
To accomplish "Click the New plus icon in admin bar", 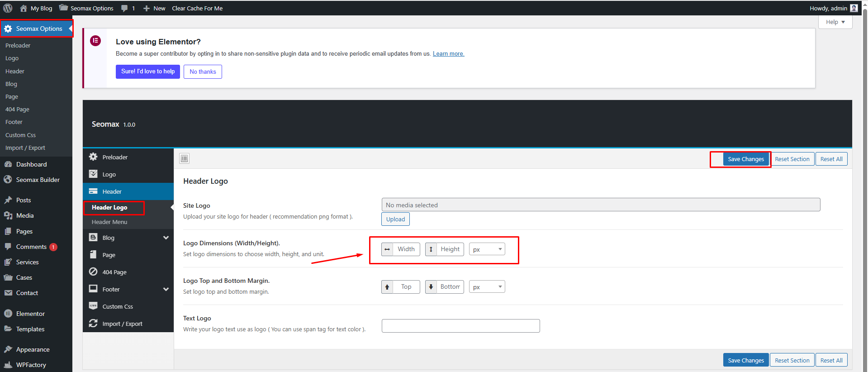I will 147,8.
